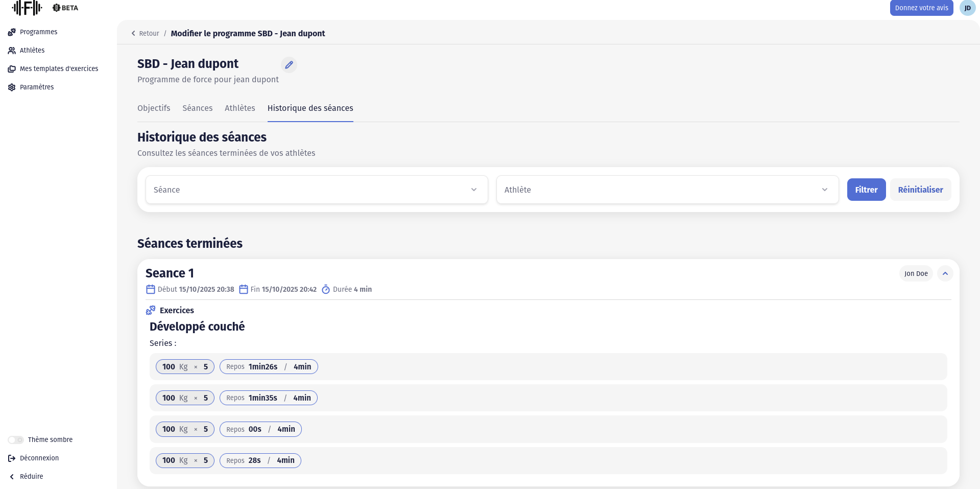
Task: Click the Donnez votre avis button
Action: (x=921, y=8)
